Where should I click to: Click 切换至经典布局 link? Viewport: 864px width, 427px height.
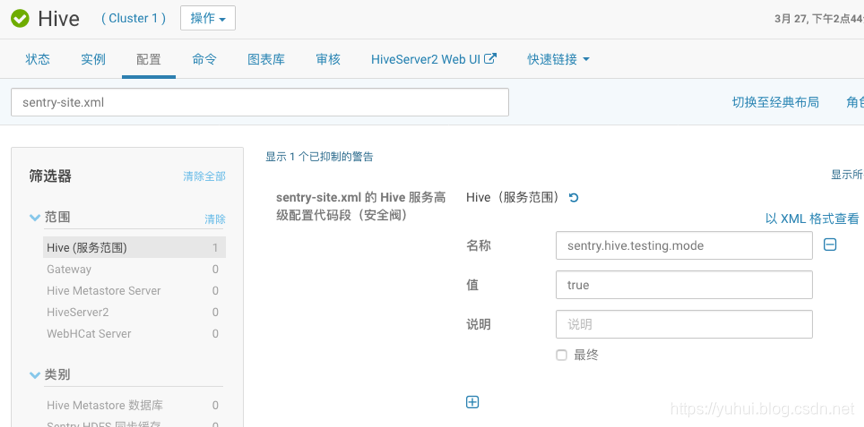[775, 102]
